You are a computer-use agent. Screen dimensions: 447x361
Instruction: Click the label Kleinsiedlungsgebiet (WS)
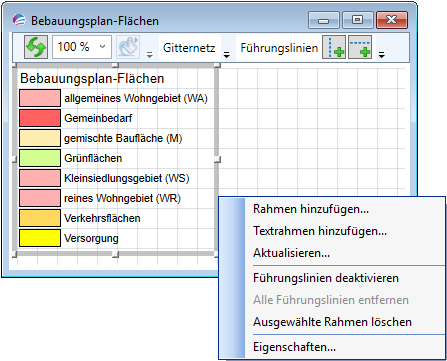pyautogui.click(x=127, y=178)
